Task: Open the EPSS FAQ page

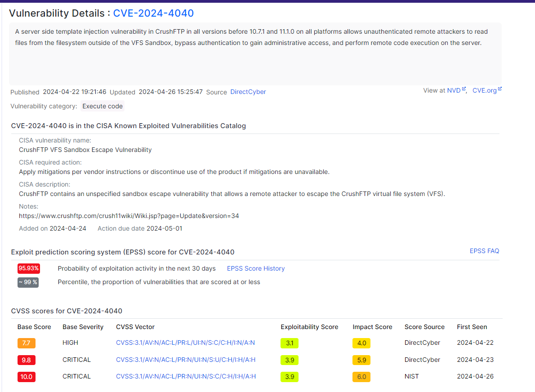Action: click(x=484, y=251)
